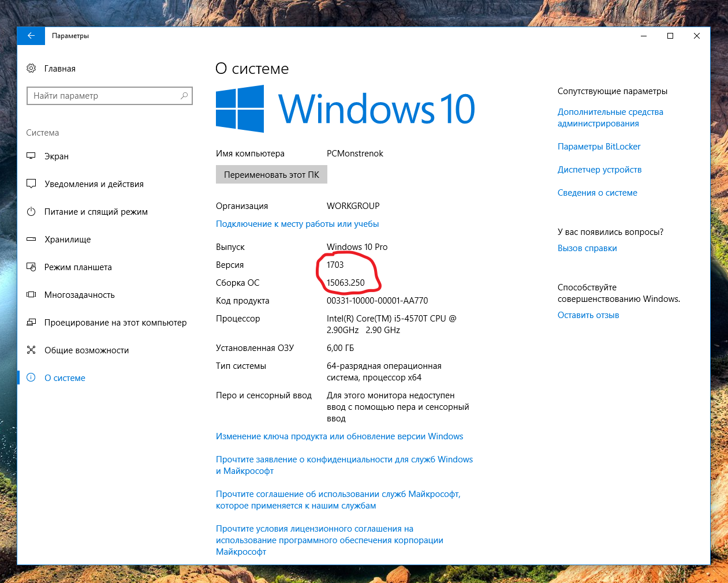Open Главная home gear icon
Screen dimensions: 728x583
[31, 69]
